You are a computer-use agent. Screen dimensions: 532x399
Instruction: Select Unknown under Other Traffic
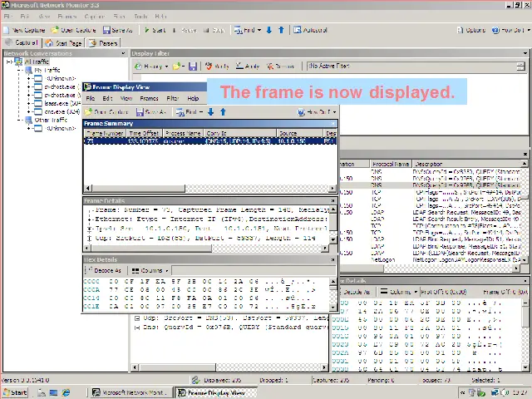[61, 129]
